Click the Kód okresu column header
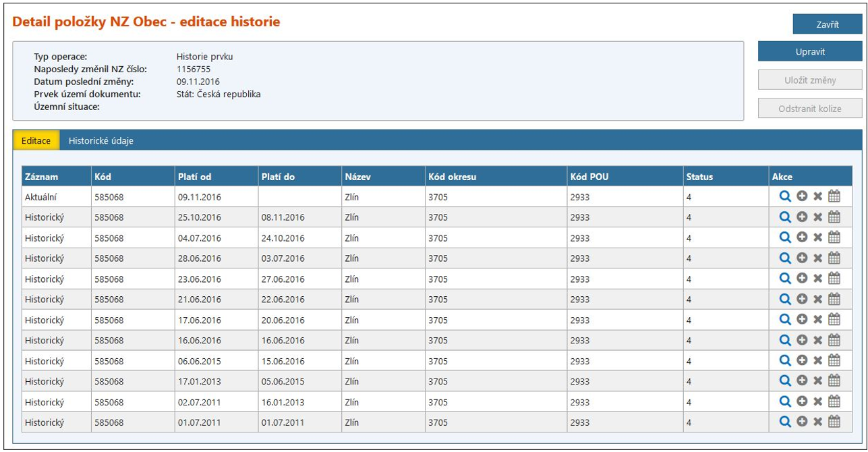 pyautogui.click(x=452, y=177)
